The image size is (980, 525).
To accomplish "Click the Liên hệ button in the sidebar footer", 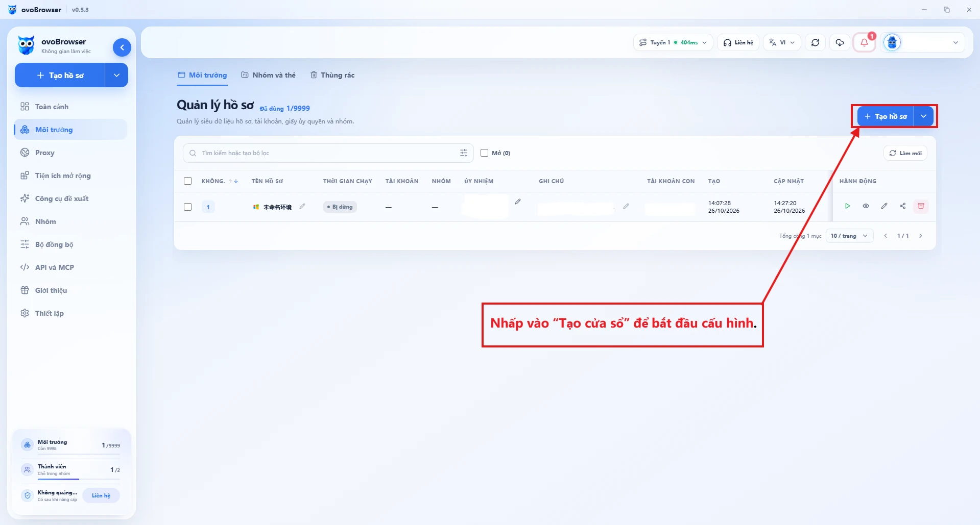I will pos(101,495).
